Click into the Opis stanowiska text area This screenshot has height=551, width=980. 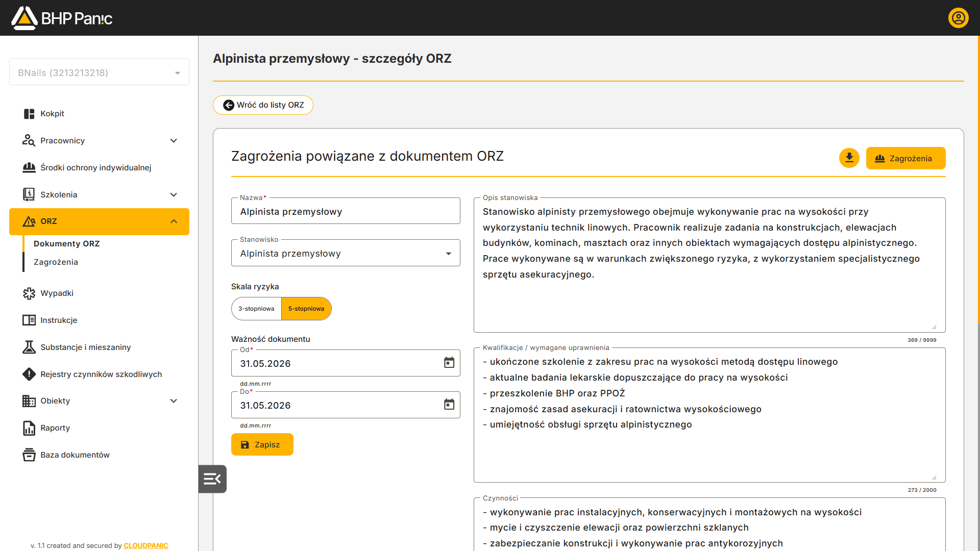[x=709, y=265]
